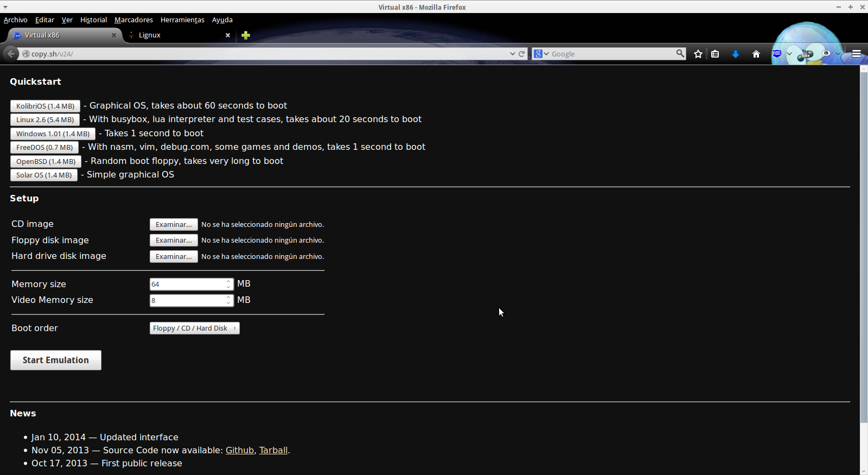Open the Marcadores menu
The height and width of the screenshot is (475, 868).
tap(134, 20)
